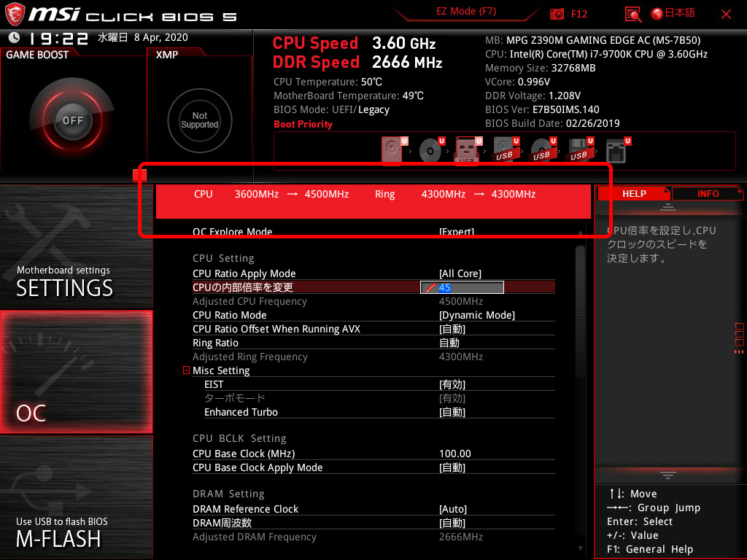The height and width of the screenshot is (560, 747).
Task: Open the M-FLASH BIOS flashing section
Action: [x=76, y=497]
